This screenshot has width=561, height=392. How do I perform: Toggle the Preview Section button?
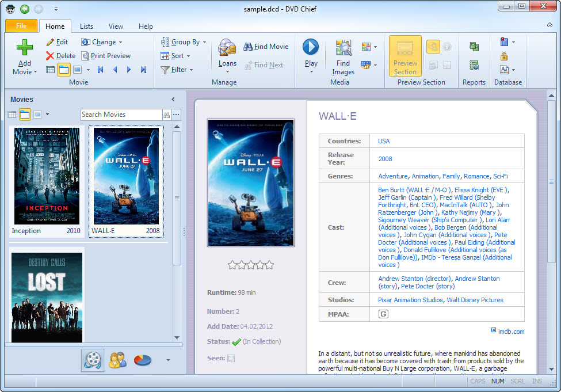405,56
